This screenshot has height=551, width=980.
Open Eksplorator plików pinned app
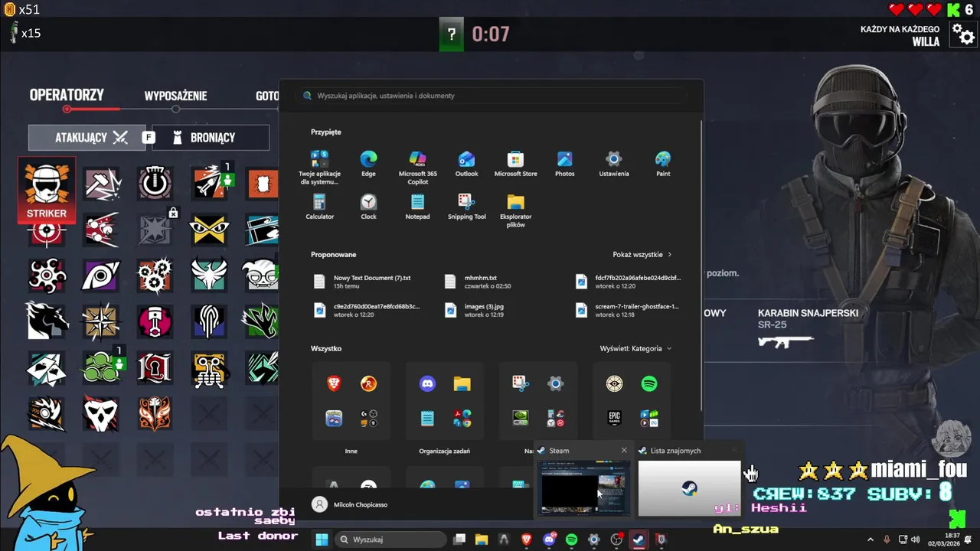point(515,210)
